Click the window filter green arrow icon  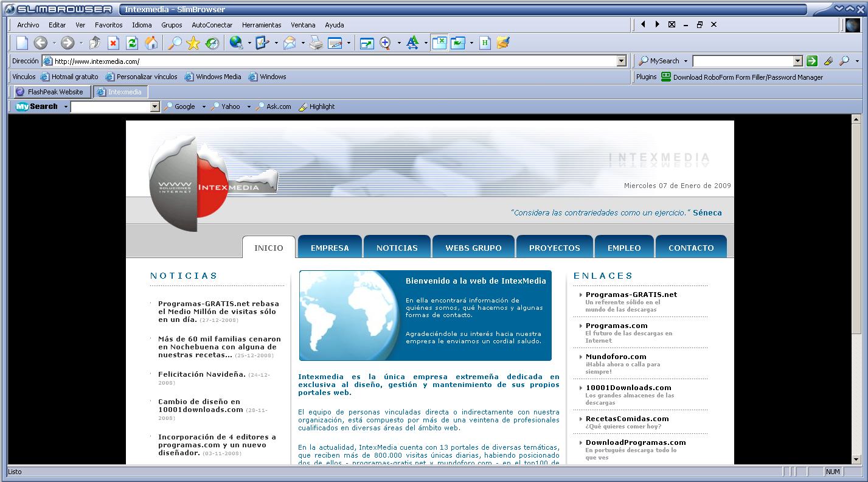(458, 43)
